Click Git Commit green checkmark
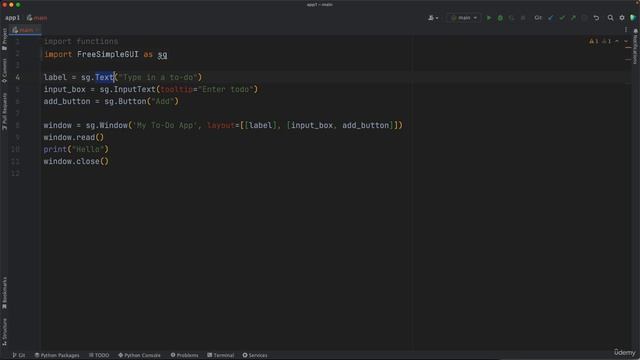The image size is (640, 360). point(562,18)
